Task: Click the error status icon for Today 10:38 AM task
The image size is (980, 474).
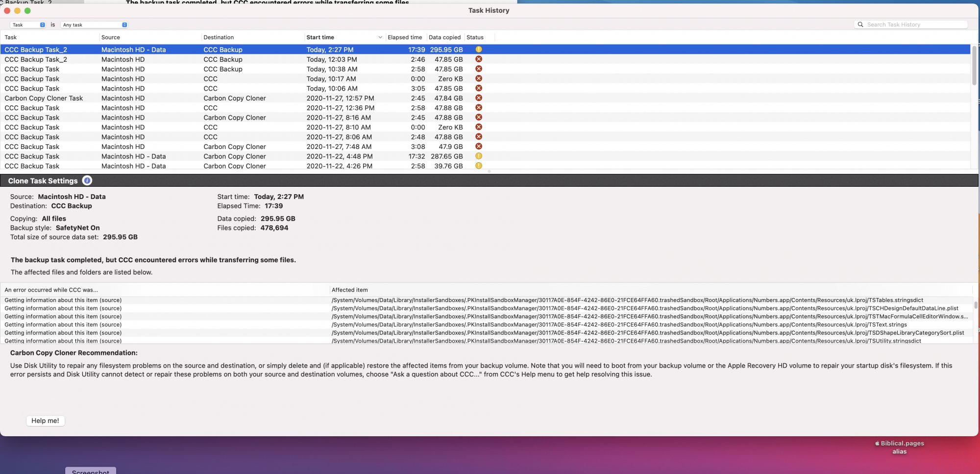Action: click(x=479, y=69)
